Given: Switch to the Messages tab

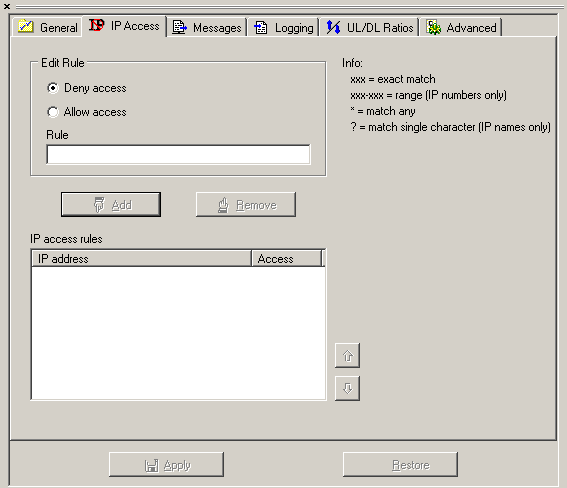Looking at the screenshot, I should click(207, 27).
